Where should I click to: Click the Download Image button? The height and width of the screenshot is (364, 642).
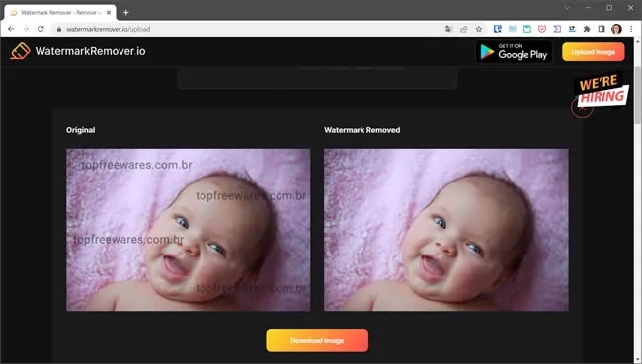[x=317, y=340]
